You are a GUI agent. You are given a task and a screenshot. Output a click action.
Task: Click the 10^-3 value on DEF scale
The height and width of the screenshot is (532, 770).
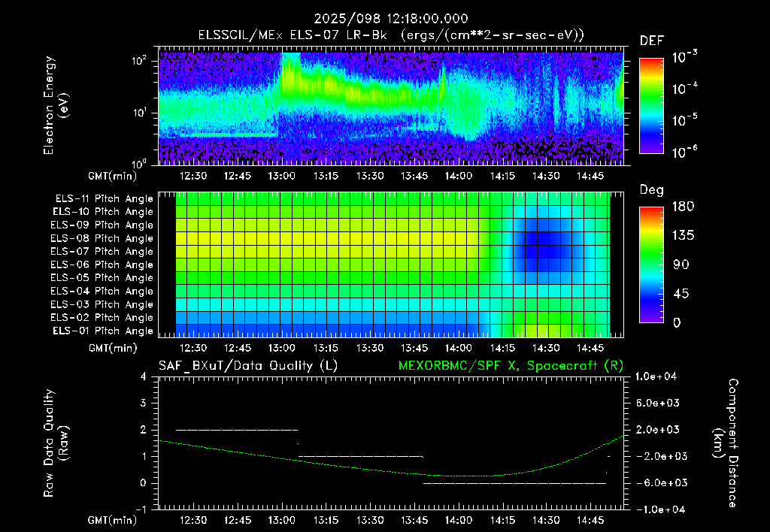point(684,56)
